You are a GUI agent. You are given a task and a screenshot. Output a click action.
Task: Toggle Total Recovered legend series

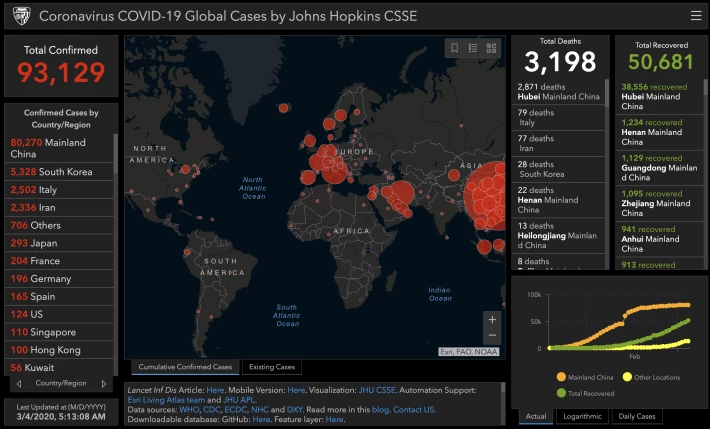tap(585, 393)
